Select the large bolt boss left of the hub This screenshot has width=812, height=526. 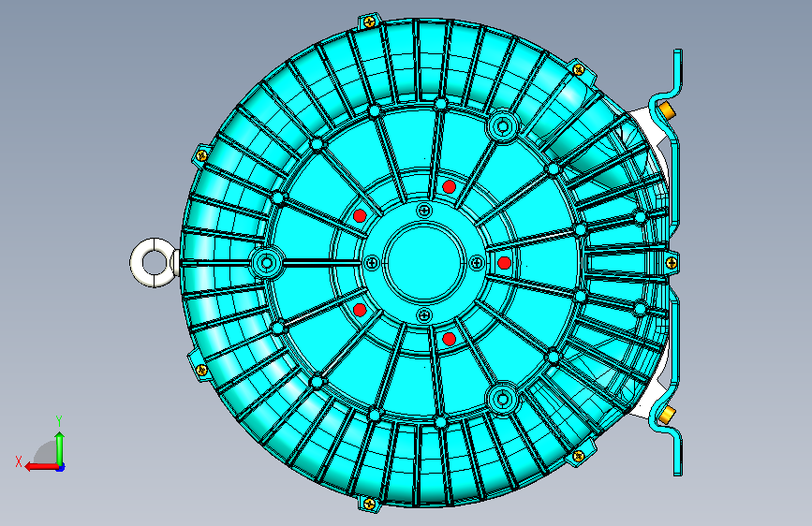coord(267,263)
